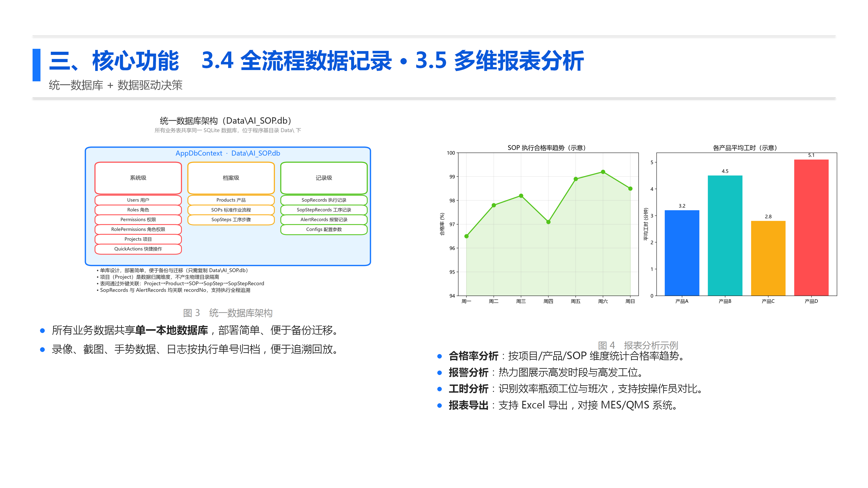The height and width of the screenshot is (488, 868).
Task: Click the slide title '三、核心功能'
Action: click(114, 61)
